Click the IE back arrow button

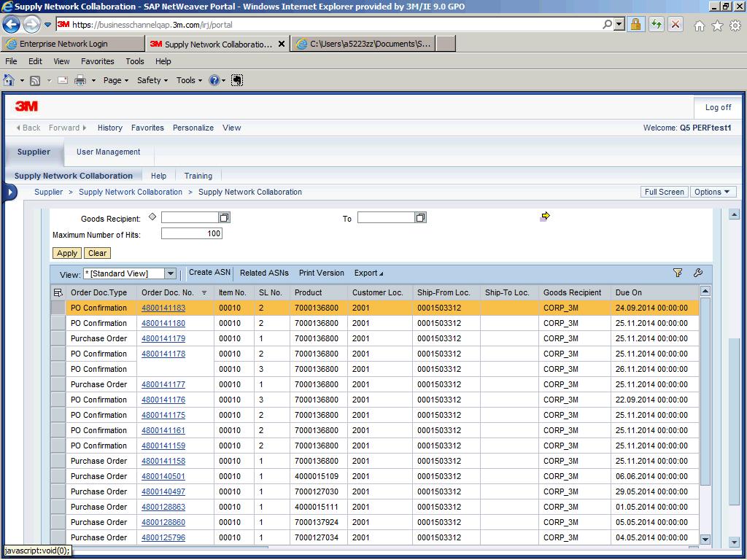12,24
